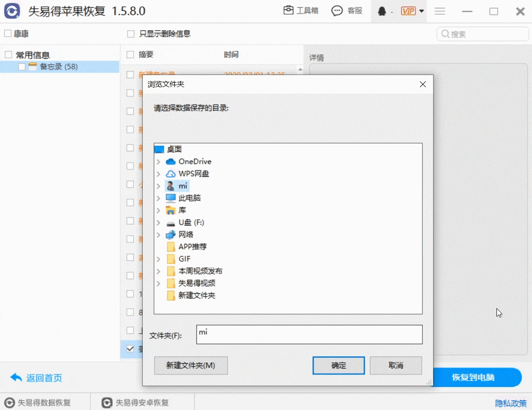Expand the 库 libraries node
Viewport: 532px width, 410px height.
158,210
